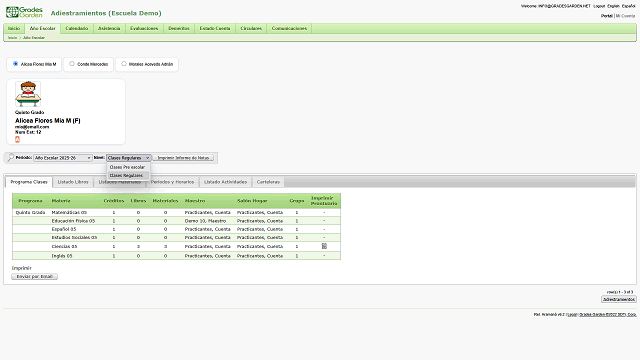640x360 pixels.
Task: Open Evaluaciones tab
Action: (144, 28)
